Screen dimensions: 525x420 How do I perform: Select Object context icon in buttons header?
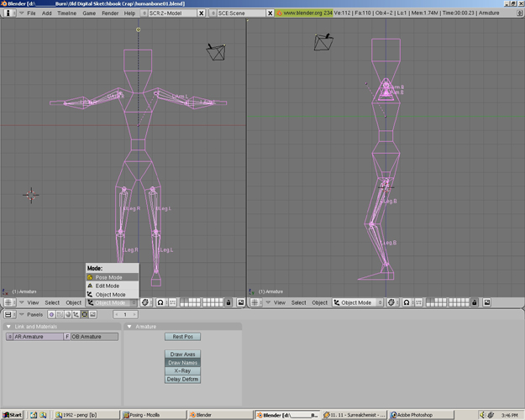coord(76,314)
